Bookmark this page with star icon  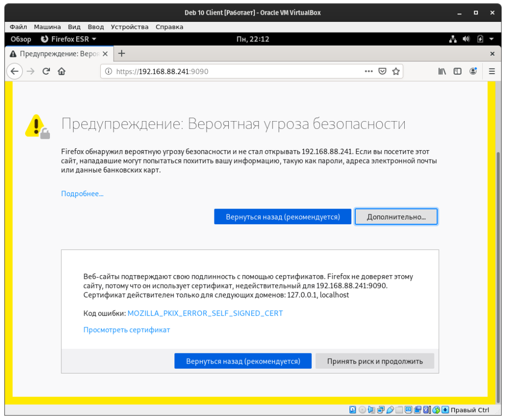pos(395,71)
